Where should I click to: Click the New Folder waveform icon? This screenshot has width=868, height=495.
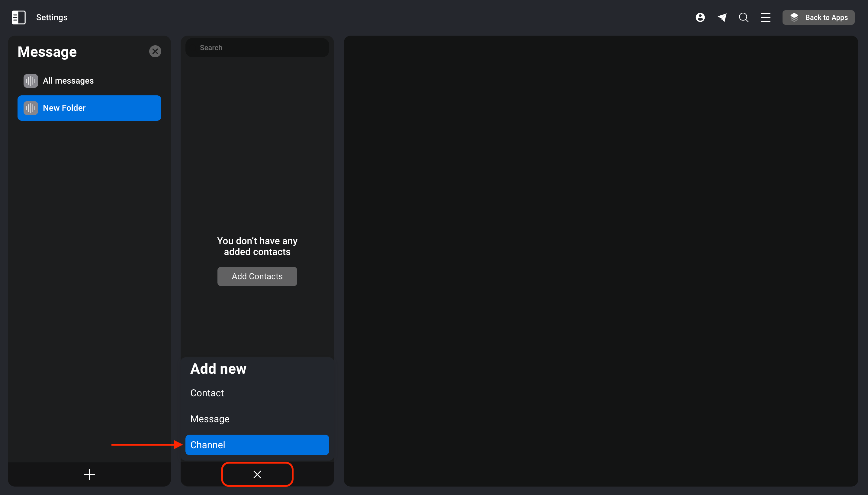(x=31, y=108)
